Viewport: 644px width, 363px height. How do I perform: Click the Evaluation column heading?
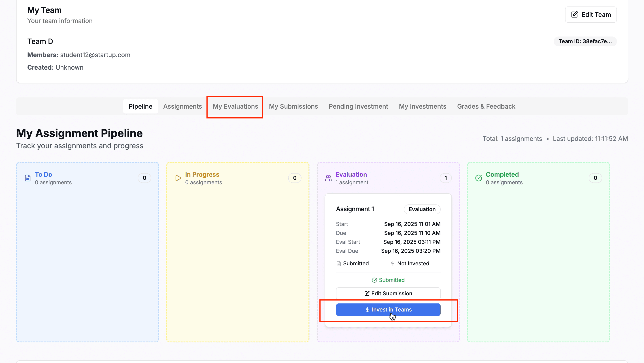click(x=351, y=174)
